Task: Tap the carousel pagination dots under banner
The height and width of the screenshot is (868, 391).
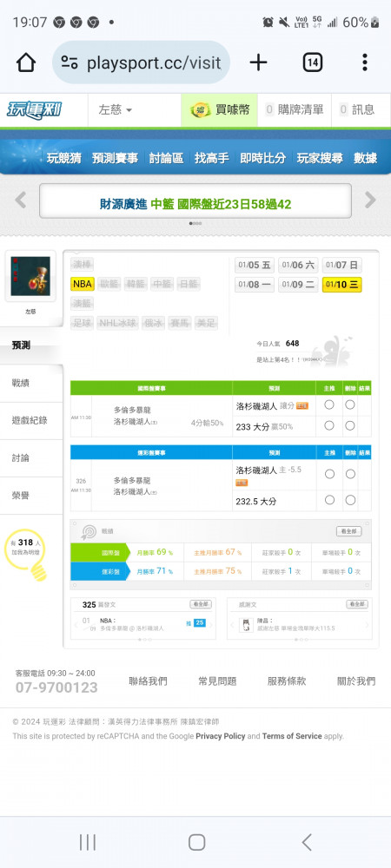Action: (195, 224)
